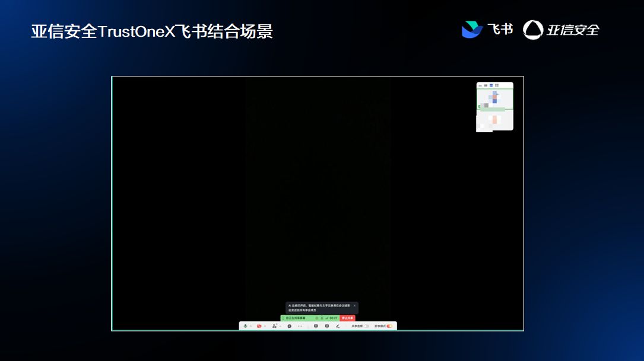Image resolution: width=644 pixels, height=361 pixels.
Task: Click the microphone icon in meeting toolbar
Action: [x=245, y=326]
